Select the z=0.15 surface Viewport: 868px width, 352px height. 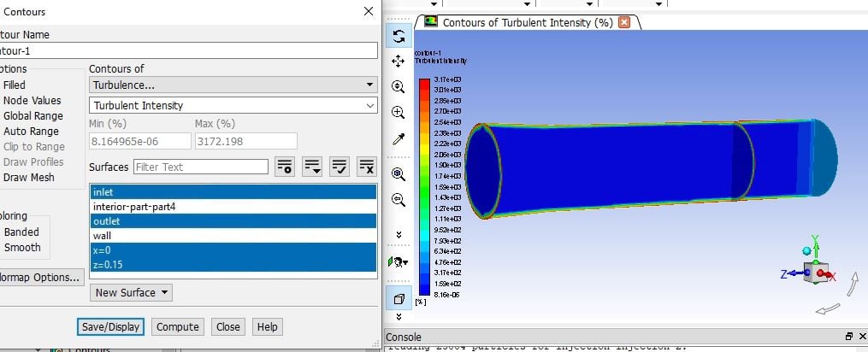pos(233,265)
